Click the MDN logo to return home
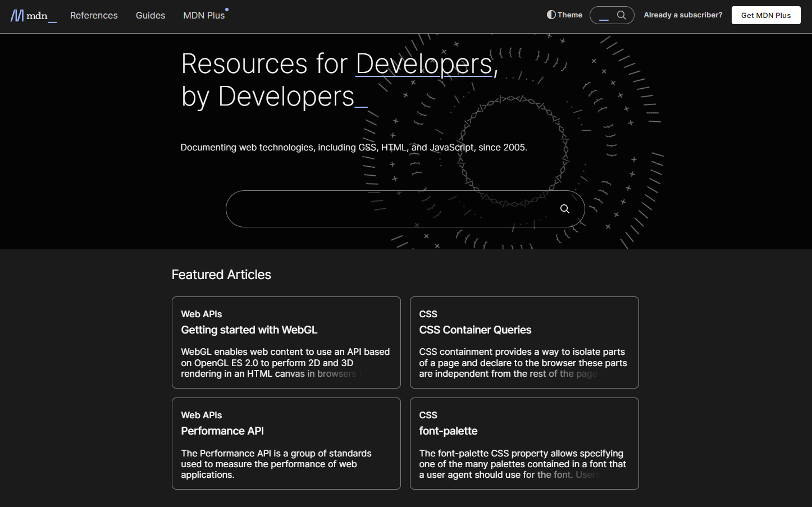This screenshot has width=812, height=507. (33, 15)
